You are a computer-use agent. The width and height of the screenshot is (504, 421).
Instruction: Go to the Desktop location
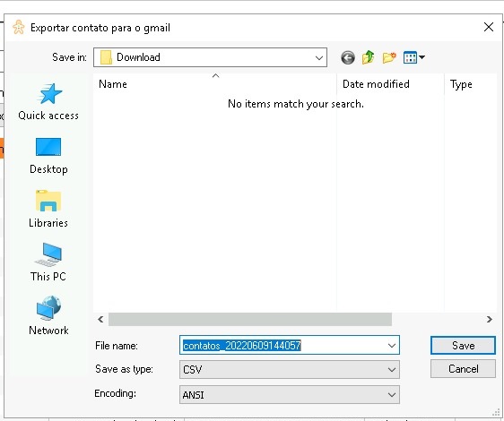[x=48, y=156]
